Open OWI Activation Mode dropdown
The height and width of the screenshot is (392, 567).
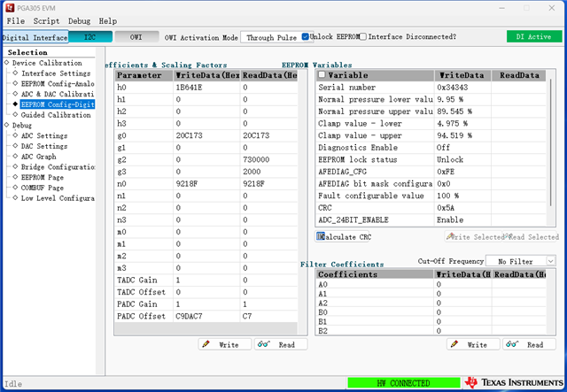[x=271, y=38]
